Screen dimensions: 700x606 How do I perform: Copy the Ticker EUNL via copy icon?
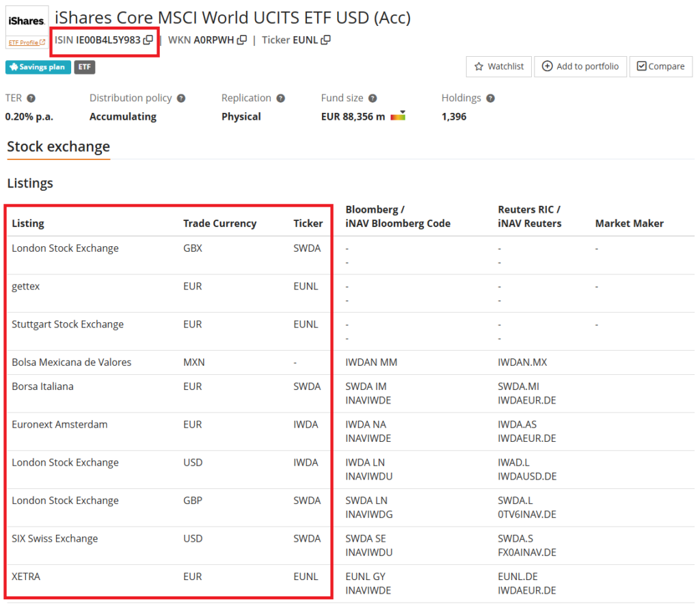coord(325,40)
